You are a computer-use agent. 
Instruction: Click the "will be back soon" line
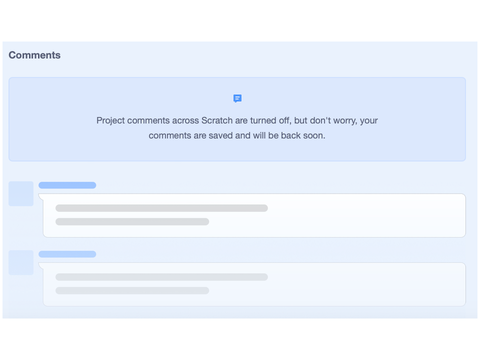pyautogui.click(x=237, y=136)
